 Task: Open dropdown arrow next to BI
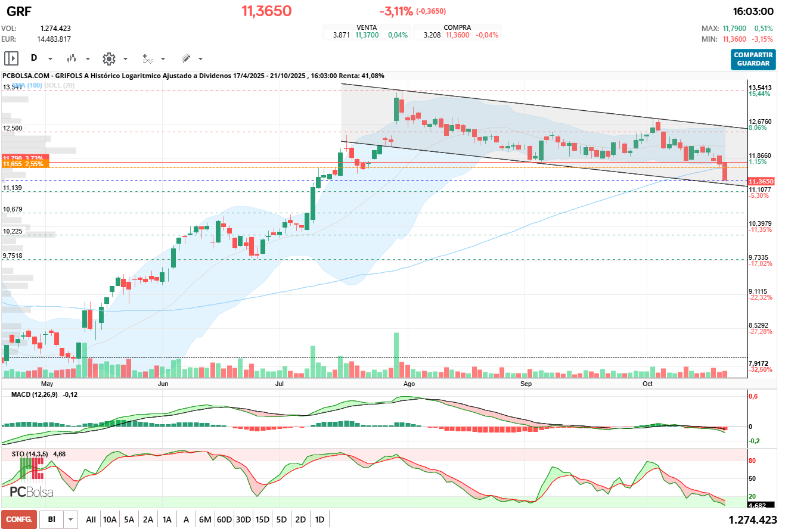71,519
